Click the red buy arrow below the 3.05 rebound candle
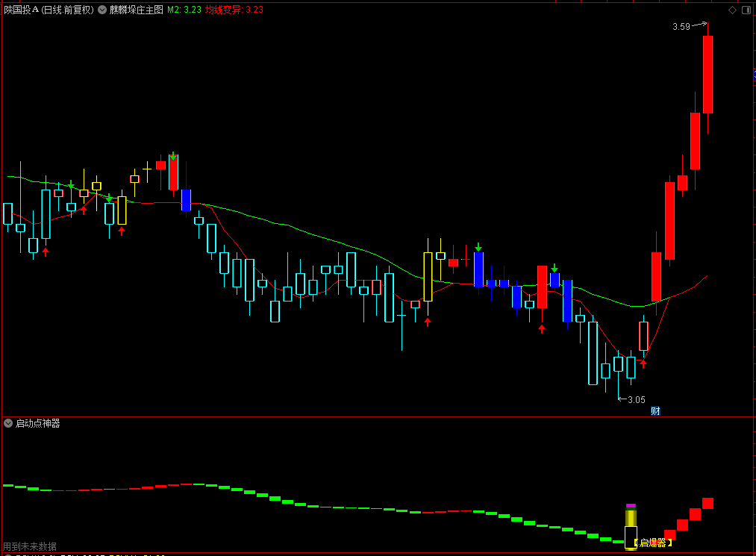This screenshot has width=756, height=556. 643,363
